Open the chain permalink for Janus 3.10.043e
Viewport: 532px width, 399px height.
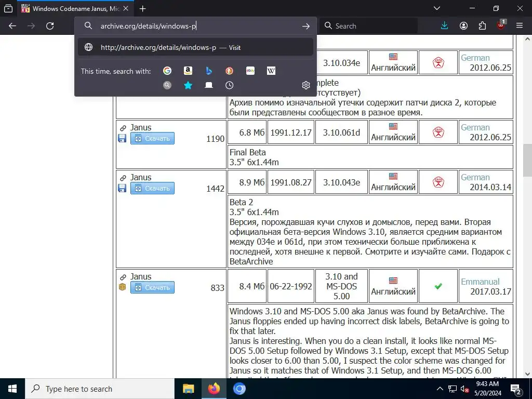(x=123, y=178)
